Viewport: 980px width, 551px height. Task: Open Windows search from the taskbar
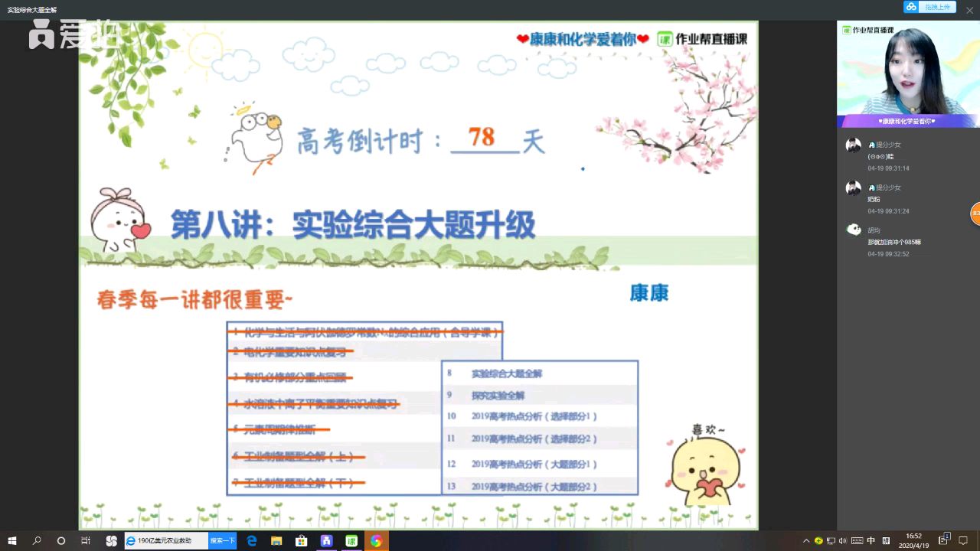pos(37,541)
